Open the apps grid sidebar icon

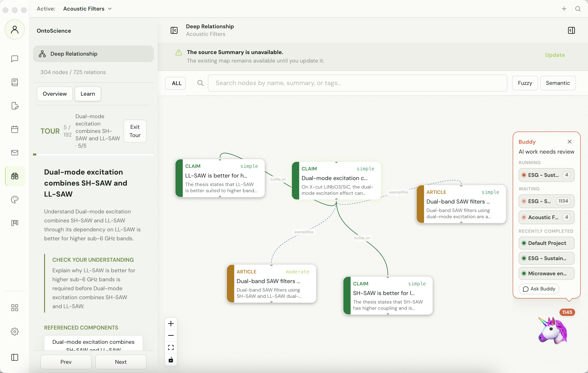coord(15,308)
